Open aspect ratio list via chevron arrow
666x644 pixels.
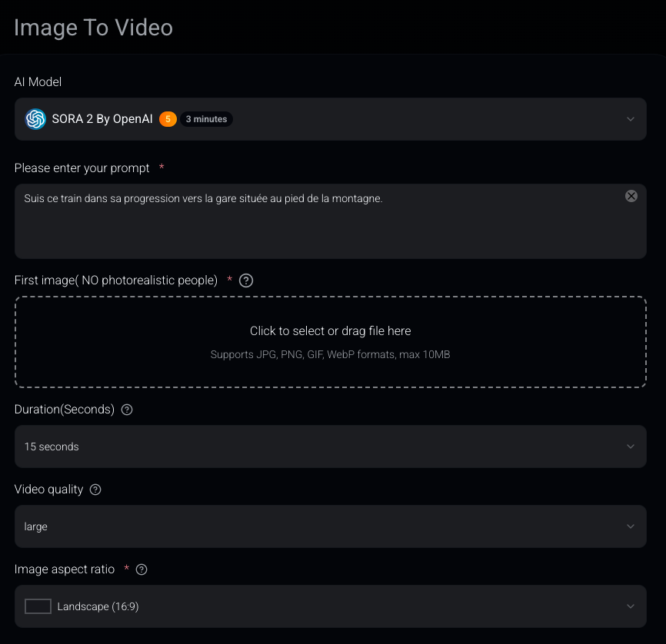click(631, 606)
